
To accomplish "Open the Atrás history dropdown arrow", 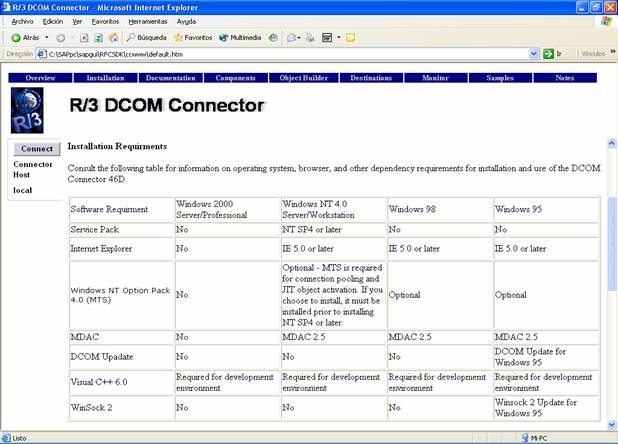I will pos(47,38).
